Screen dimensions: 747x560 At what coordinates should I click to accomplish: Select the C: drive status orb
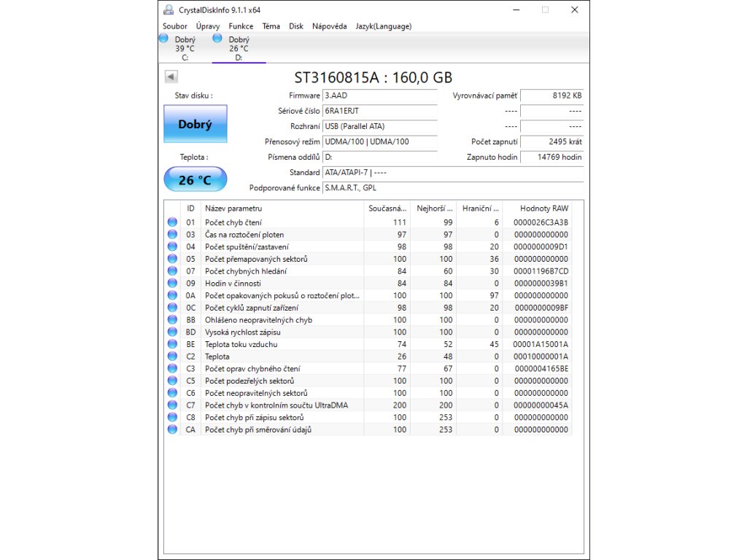click(163, 39)
